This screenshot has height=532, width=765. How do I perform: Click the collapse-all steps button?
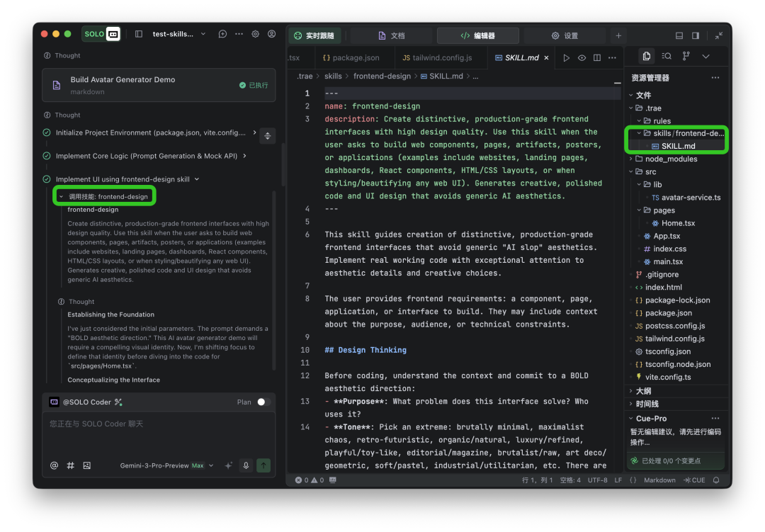click(x=267, y=136)
